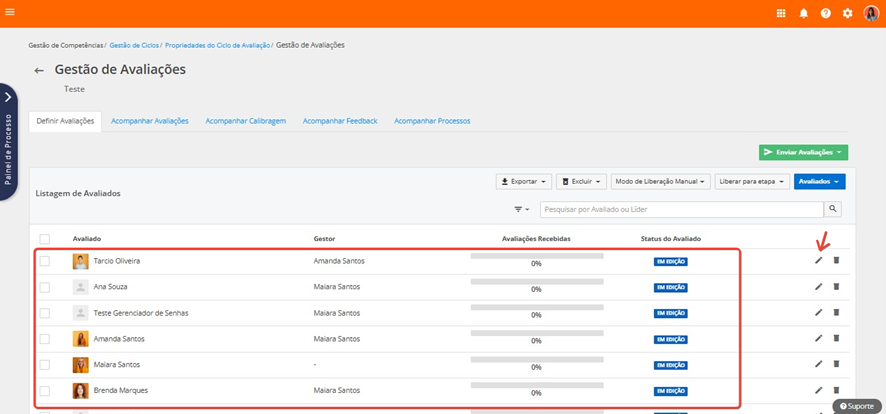886x414 pixels.
Task: Check the box for Tarcio Oliveira
Action: coord(44,261)
